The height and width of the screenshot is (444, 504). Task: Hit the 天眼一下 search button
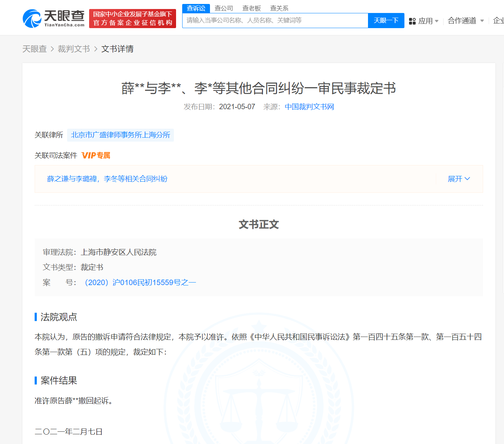(x=386, y=21)
